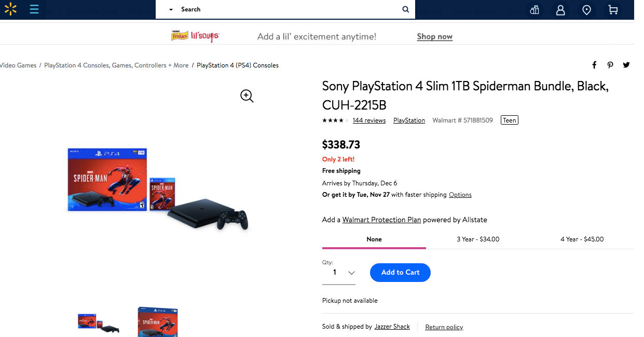Open the account profile icon
This screenshot has width=644, height=337.
[560, 10]
